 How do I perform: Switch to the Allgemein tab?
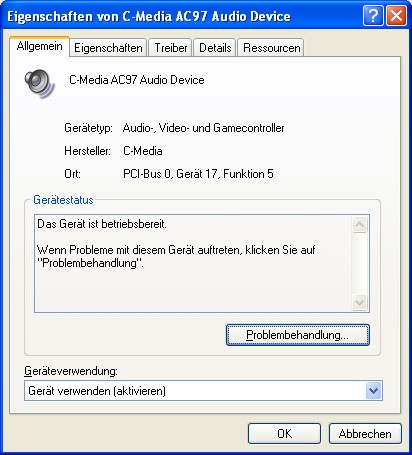[40, 46]
